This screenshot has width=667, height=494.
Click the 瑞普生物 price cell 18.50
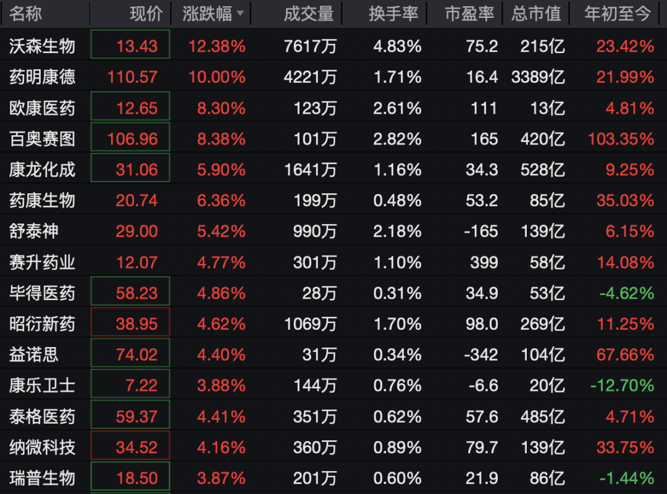click(130, 478)
